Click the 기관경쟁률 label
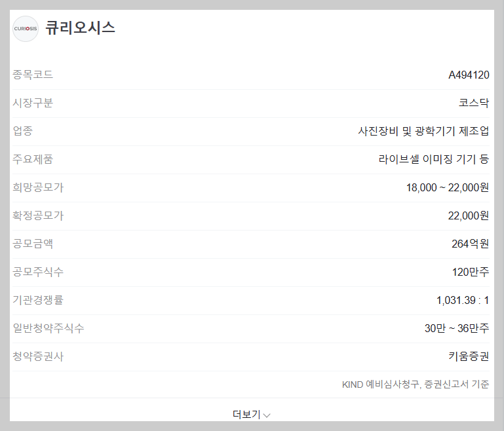504x431 pixels. 38,300
